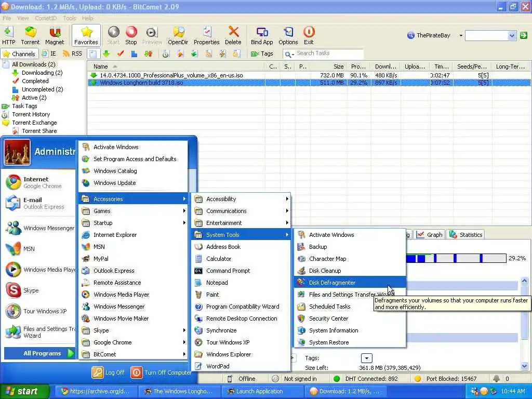Open Paint from Accessories menu
This screenshot has width=532, height=399.
[x=241, y=295]
